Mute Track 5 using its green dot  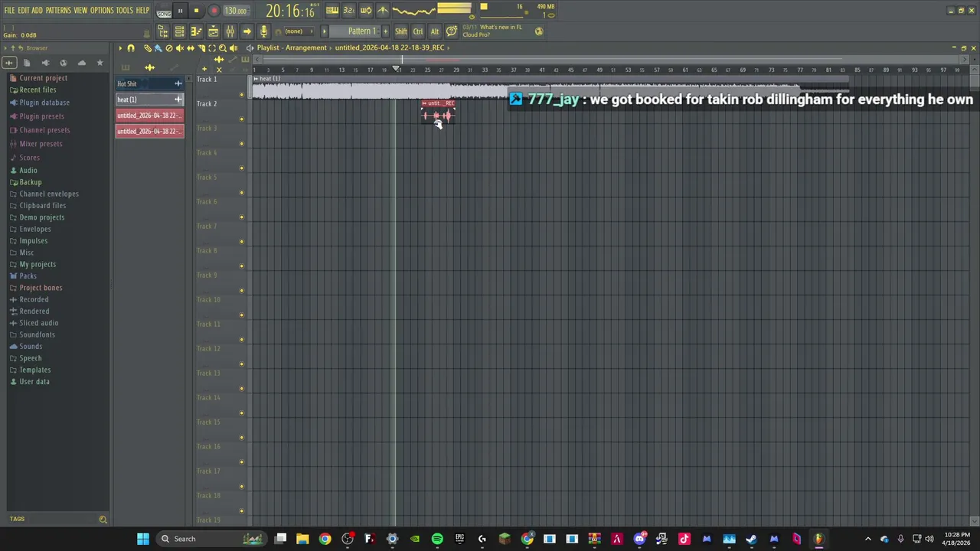[x=242, y=193]
